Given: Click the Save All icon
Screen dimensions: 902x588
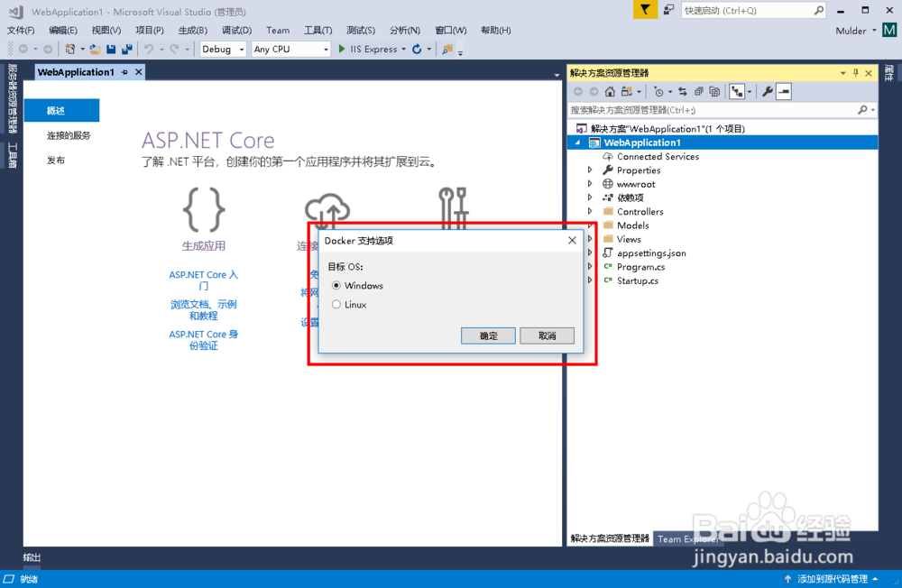Looking at the screenshot, I should point(126,49).
